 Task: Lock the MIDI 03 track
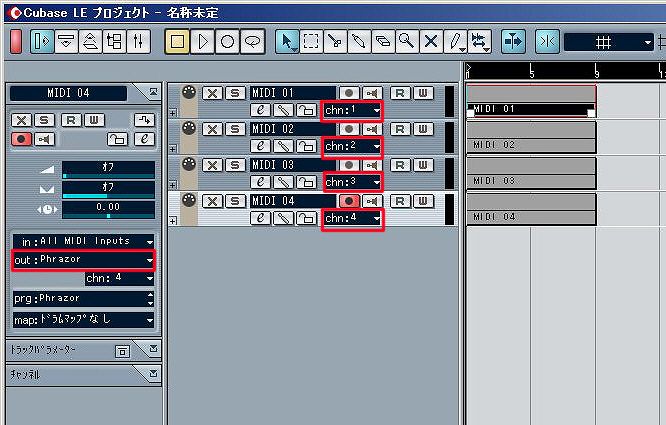306,183
